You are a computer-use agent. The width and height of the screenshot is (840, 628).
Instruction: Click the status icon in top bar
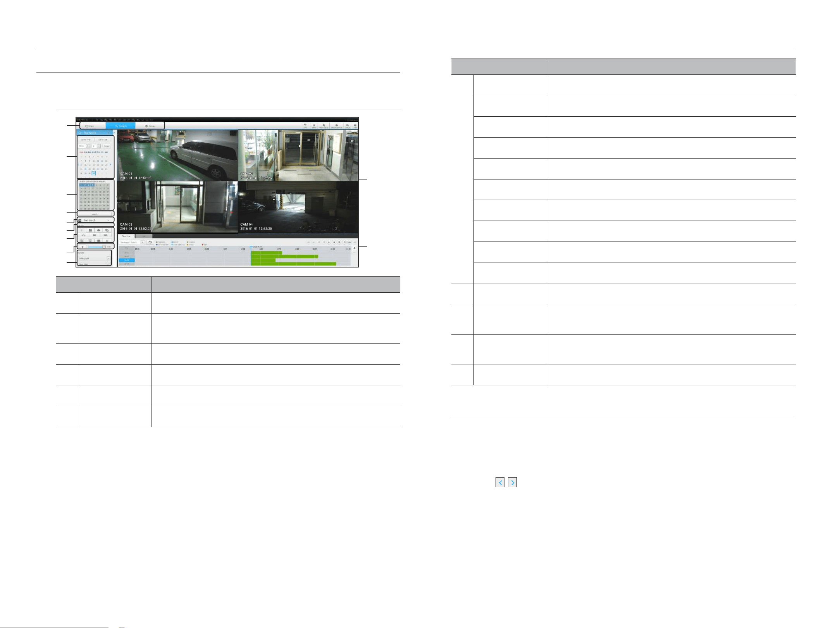[x=348, y=126]
